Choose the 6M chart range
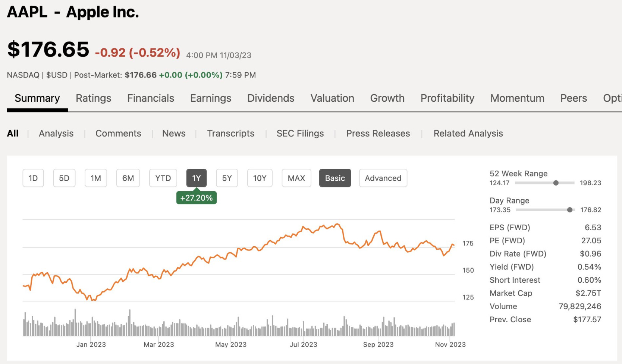The height and width of the screenshot is (364, 622). click(x=128, y=178)
